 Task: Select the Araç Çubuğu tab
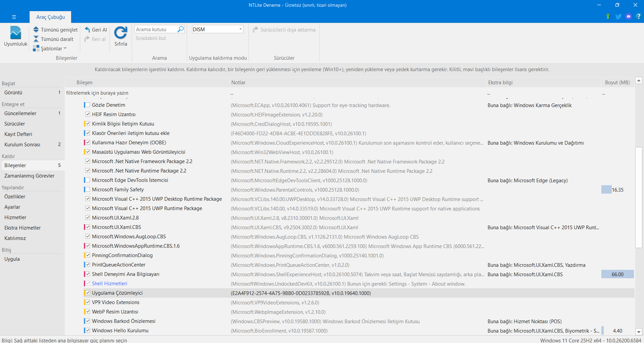click(50, 17)
